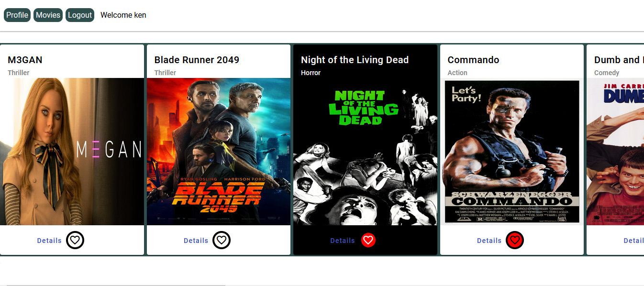Open the Profile page
Image resolution: width=644 pixels, height=286 pixels.
[x=17, y=15]
